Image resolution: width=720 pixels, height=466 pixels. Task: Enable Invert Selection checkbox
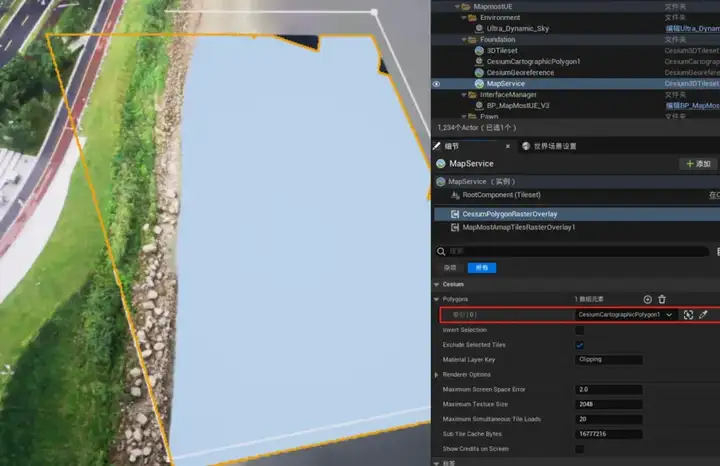579,330
